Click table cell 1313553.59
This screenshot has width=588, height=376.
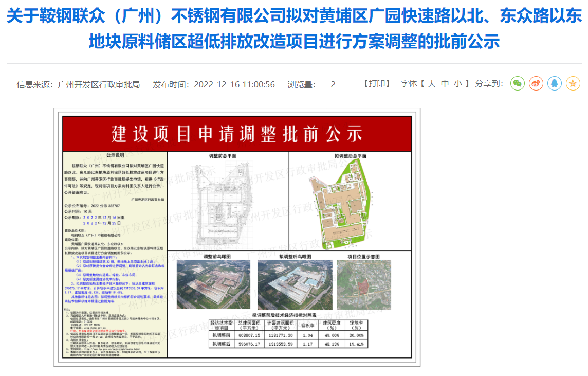tap(281, 344)
